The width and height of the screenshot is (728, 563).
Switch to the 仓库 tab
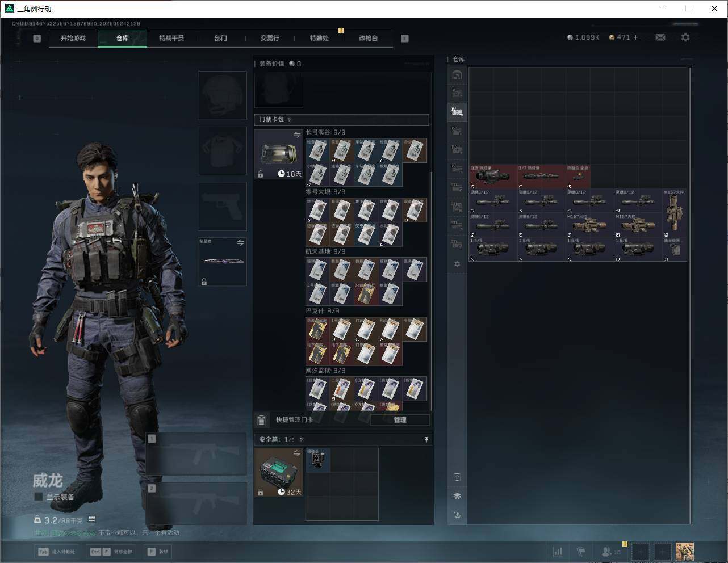click(x=122, y=38)
